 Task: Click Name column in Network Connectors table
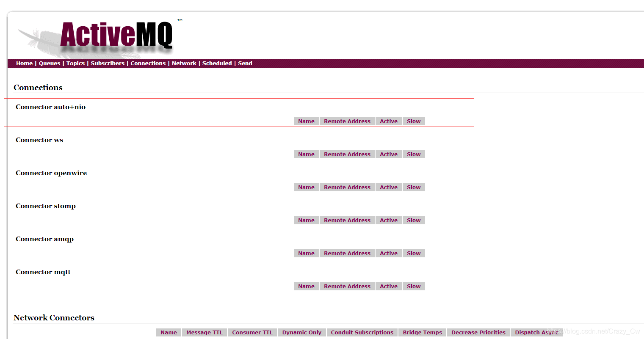[169, 332]
